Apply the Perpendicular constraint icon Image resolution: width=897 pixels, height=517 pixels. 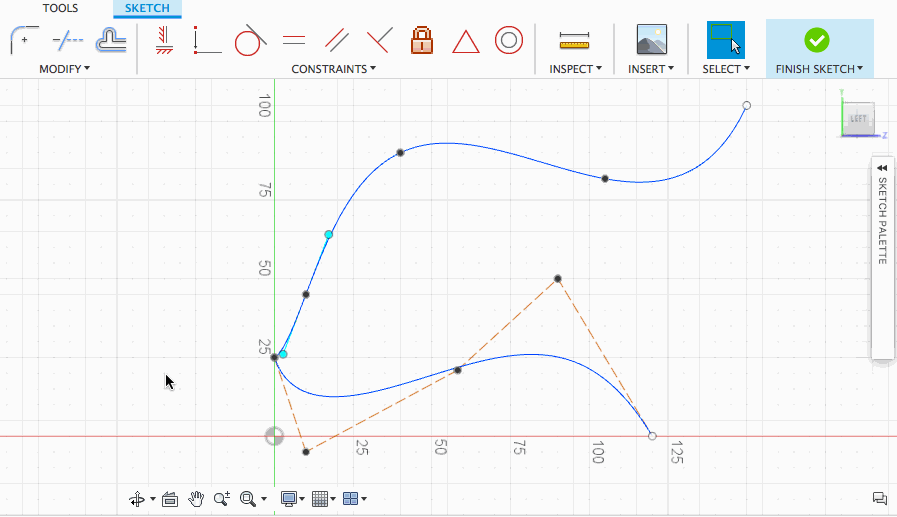coord(380,40)
